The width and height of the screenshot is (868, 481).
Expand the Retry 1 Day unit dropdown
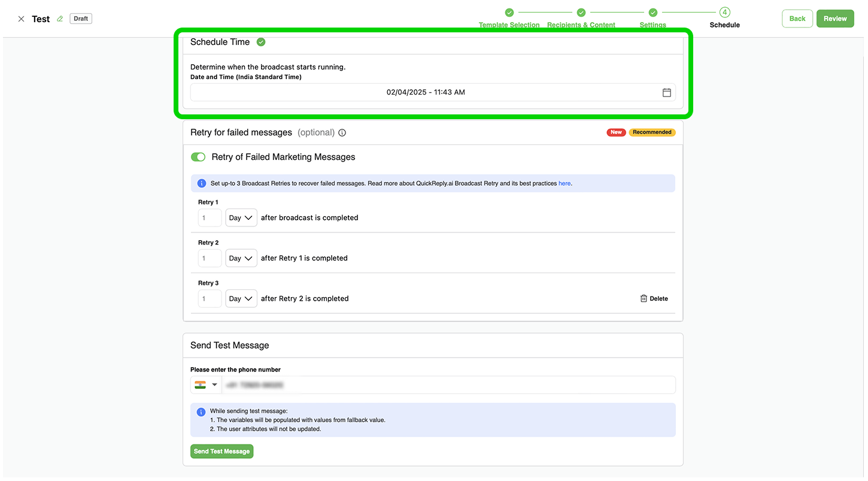tap(241, 218)
